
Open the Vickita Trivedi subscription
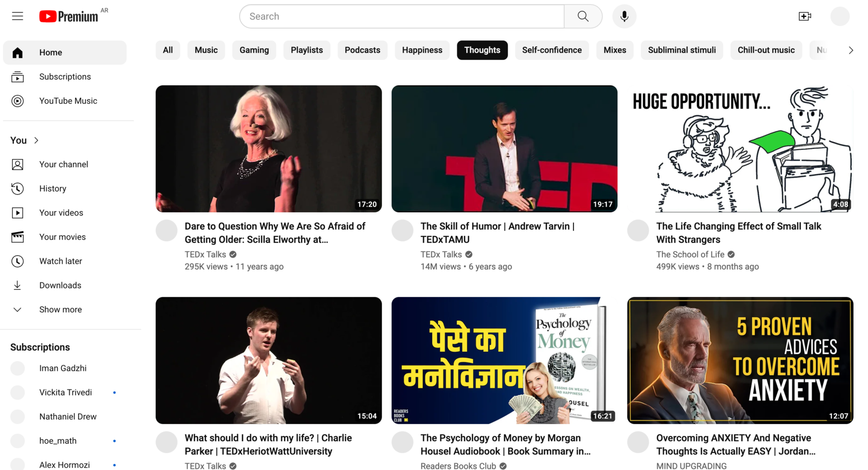click(65, 393)
